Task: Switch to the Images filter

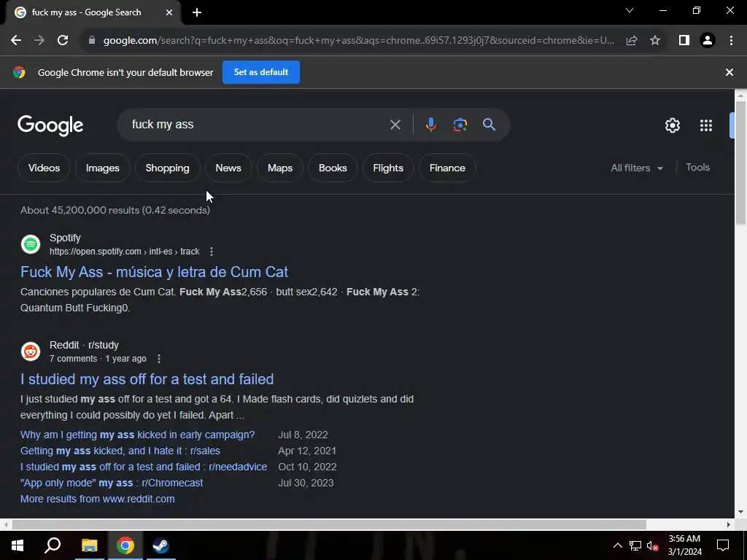Action: (x=102, y=168)
